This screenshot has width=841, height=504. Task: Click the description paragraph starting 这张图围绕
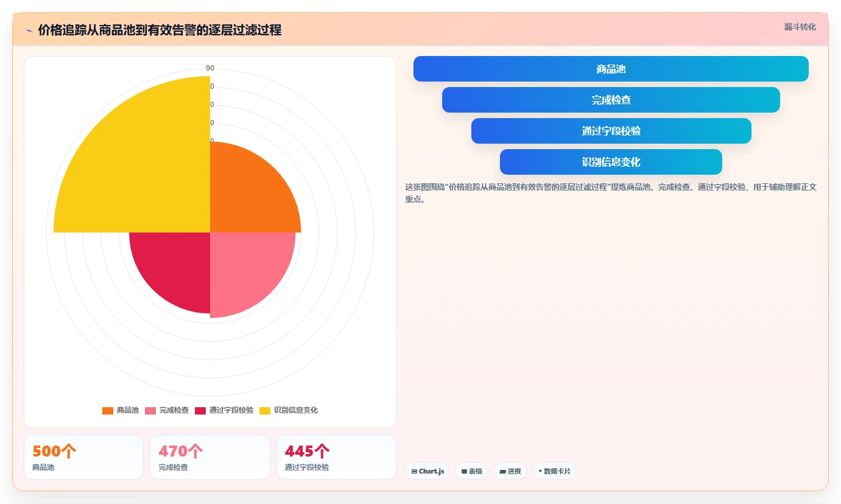[611, 193]
